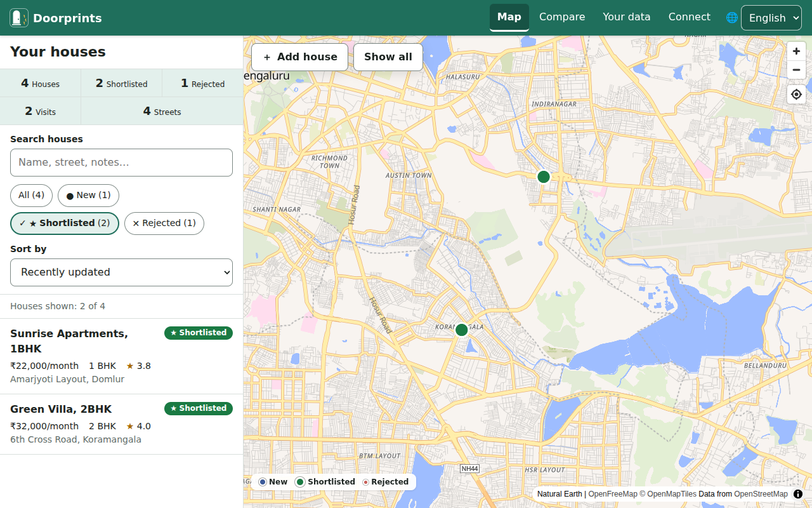Screen dimensions: 812x508
Task: Click the Doorprints logo icon
Action: click(x=19, y=18)
